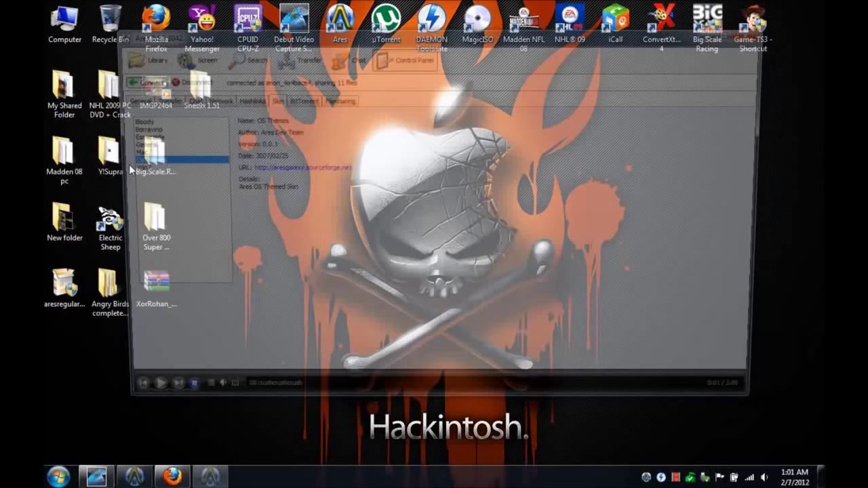
Task: Select the My Shared Folder icon
Action: point(64,94)
